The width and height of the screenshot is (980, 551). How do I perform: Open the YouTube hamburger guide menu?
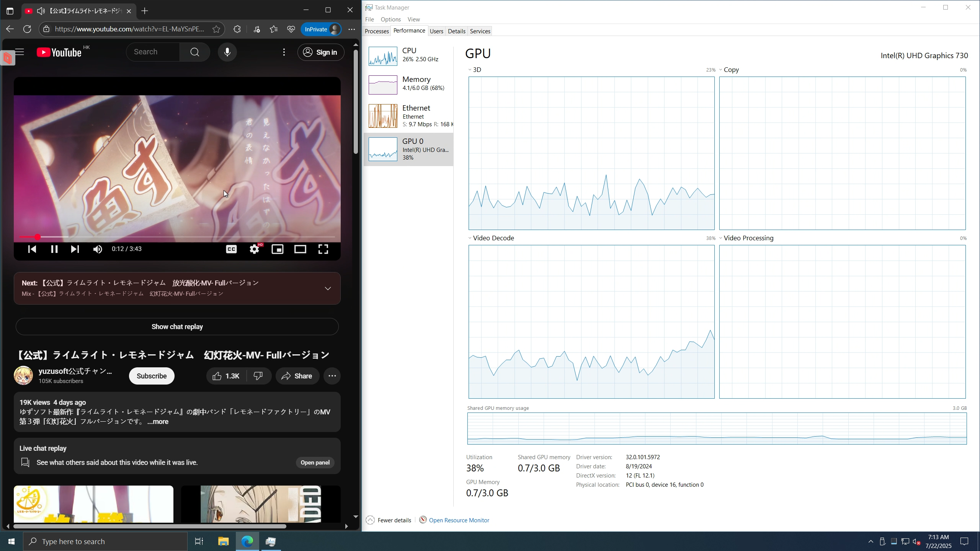20,52
